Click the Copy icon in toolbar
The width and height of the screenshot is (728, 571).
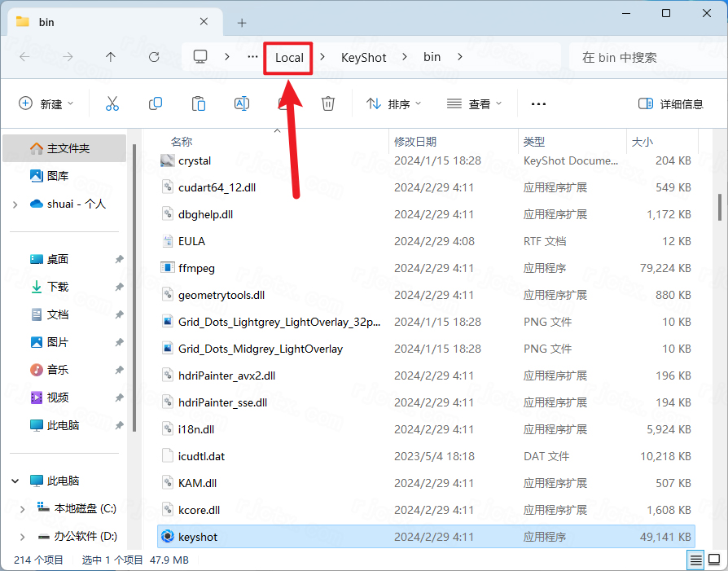[155, 103]
